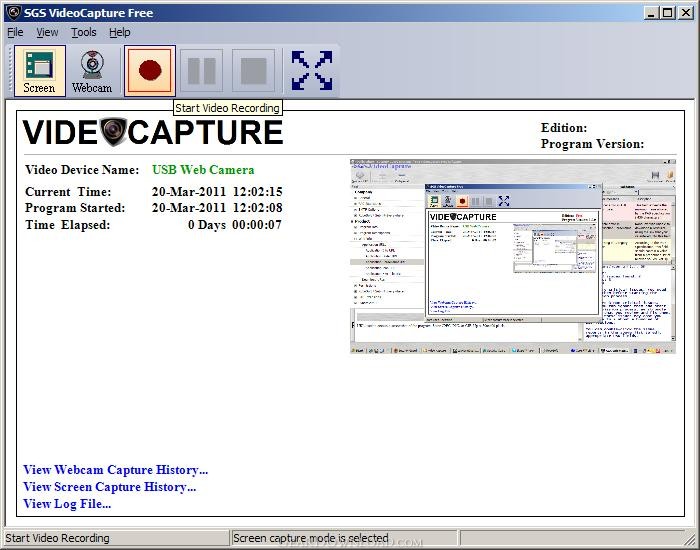Click status bar text Screen capture mode is selected
The width and height of the screenshot is (700, 550).
point(311,538)
